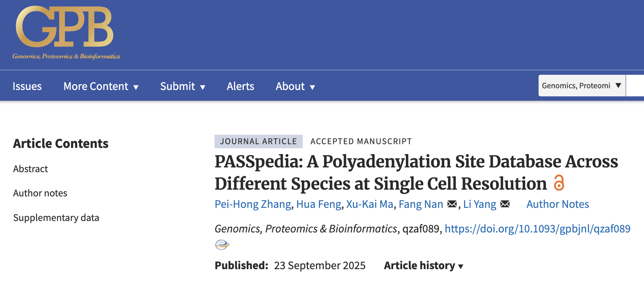Viewport: 644px width, 285px height.
Task: Go to Supplementary data section
Action: [x=56, y=218]
